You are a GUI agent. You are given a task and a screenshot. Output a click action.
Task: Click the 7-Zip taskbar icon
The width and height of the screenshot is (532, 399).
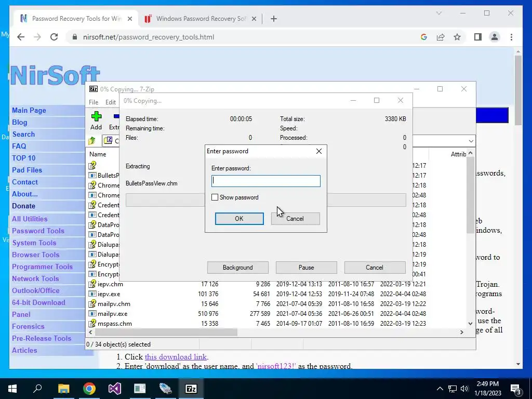[x=191, y=389]
